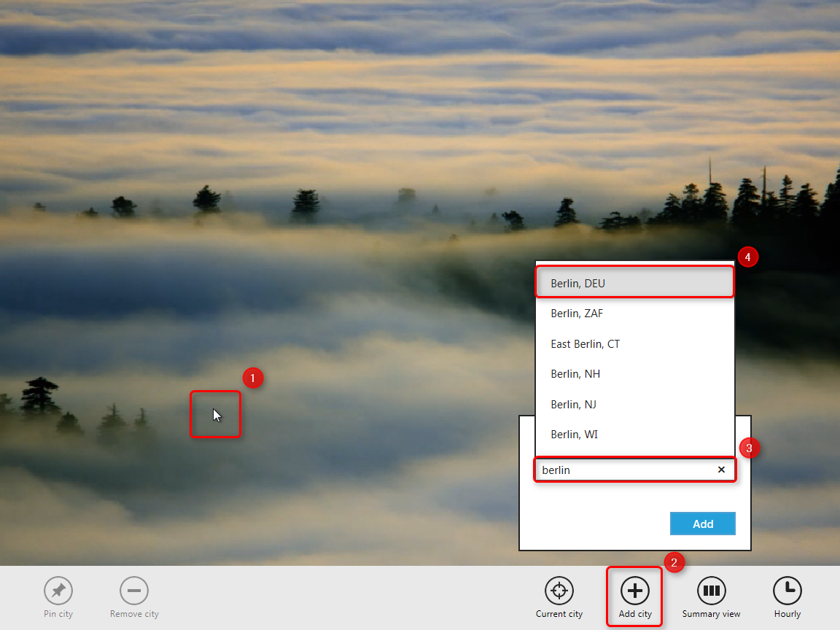Image resolution: width=840 pixels, height=630 pixels.
Task: Choose Berlin, NH suggestion
Action: coord(635,374)
